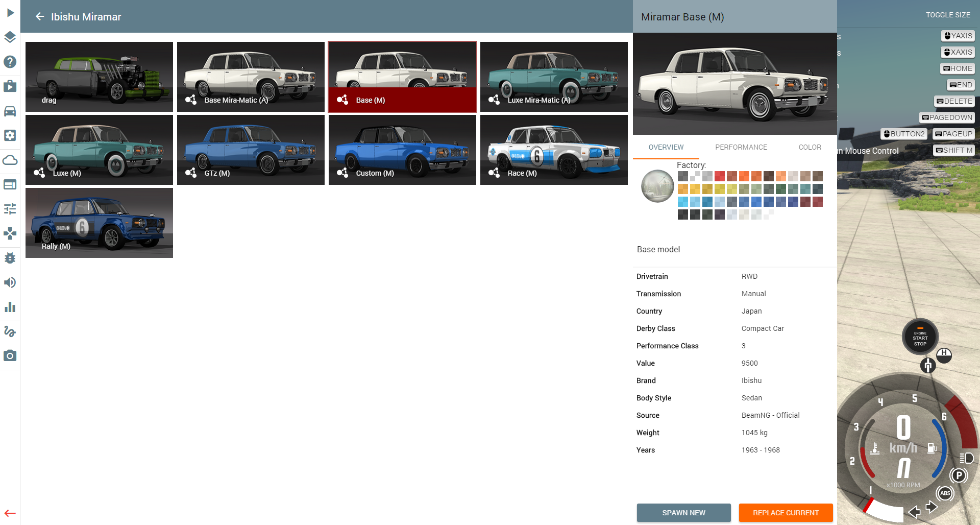Select the GTz (M) configuration thumbnail
Viewport: 980px width, 525px height.
point(251,150)
